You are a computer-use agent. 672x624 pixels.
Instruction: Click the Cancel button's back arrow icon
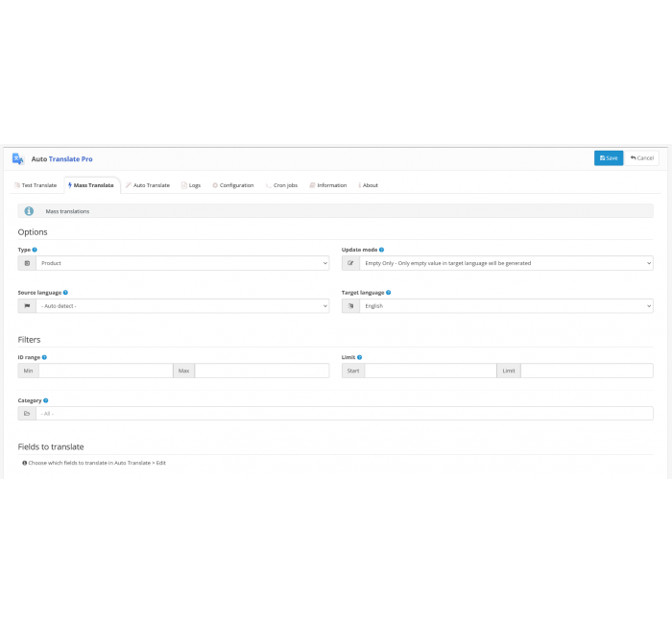(633, 158)
